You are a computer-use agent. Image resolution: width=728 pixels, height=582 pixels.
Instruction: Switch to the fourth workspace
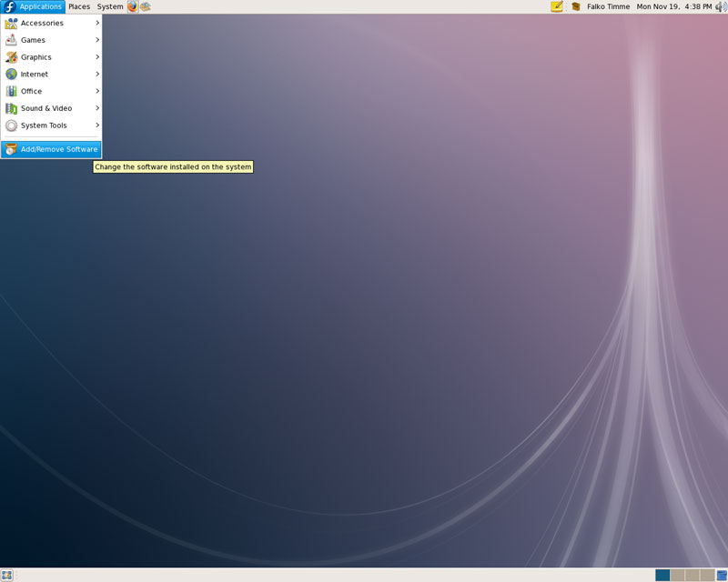tap(707, 576)
